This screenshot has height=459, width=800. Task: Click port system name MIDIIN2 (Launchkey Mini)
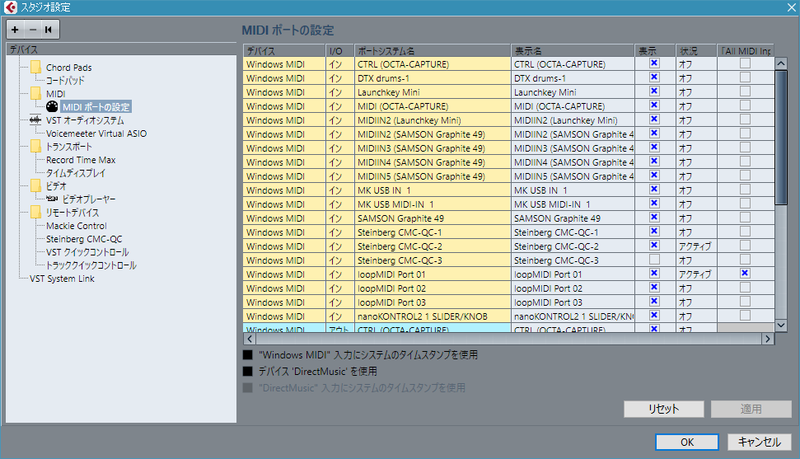click(433, 120)
